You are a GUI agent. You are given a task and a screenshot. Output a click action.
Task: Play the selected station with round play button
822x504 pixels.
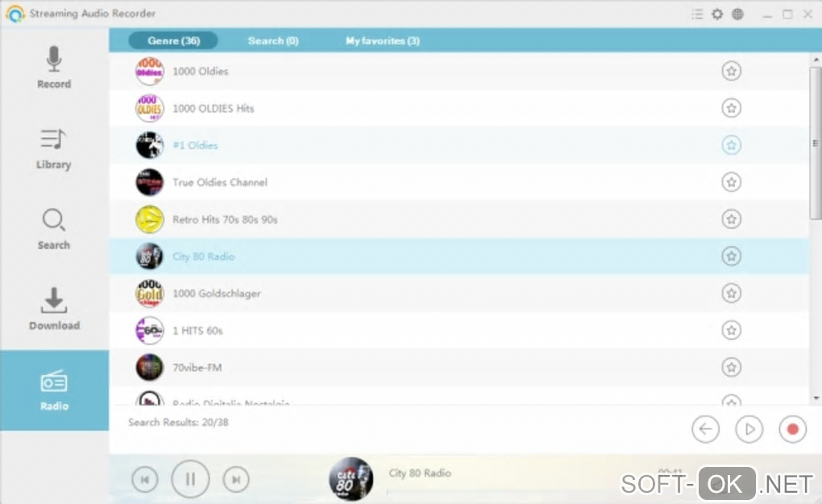click(x=749, y=429)
